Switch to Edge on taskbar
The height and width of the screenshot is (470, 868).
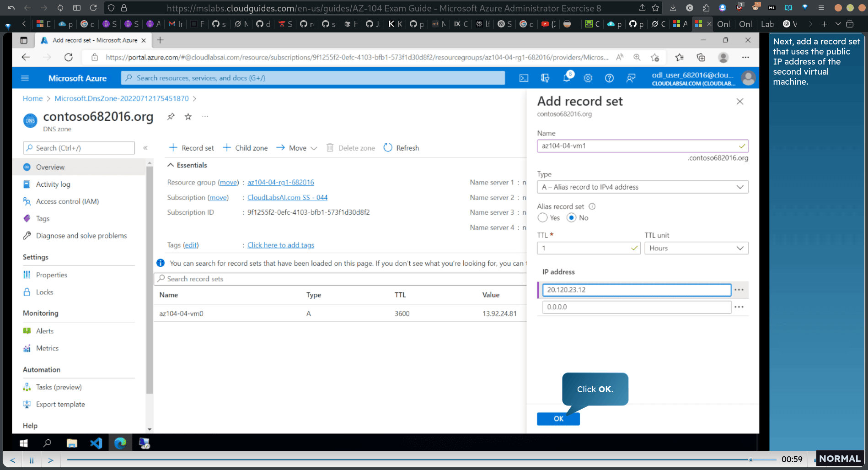pyautogui.click(x=120, y=443)
